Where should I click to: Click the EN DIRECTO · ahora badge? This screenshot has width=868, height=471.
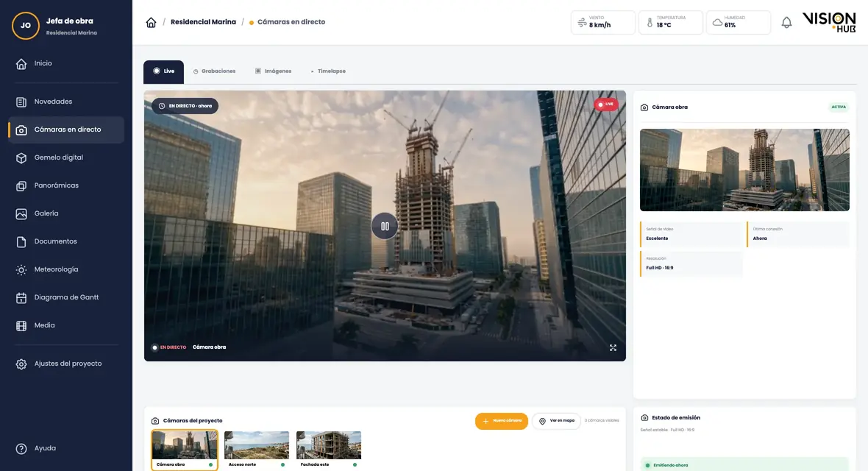click(185, 106)
